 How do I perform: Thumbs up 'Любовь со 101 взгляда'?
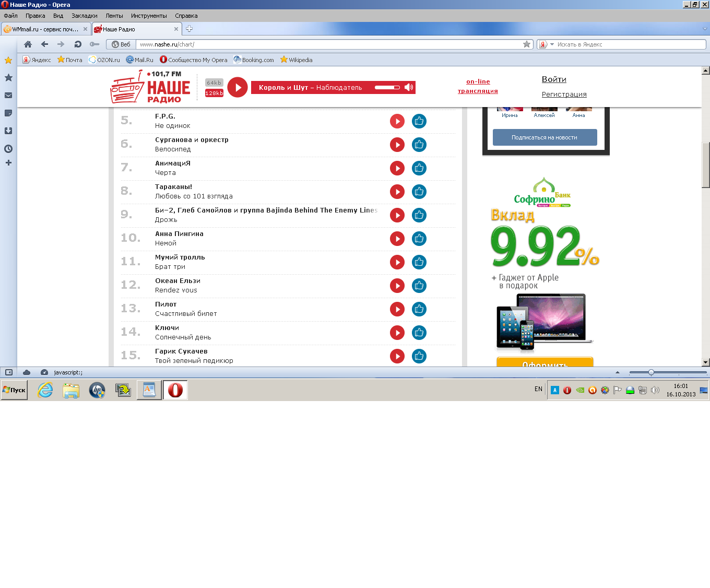[x=419, y=192]
